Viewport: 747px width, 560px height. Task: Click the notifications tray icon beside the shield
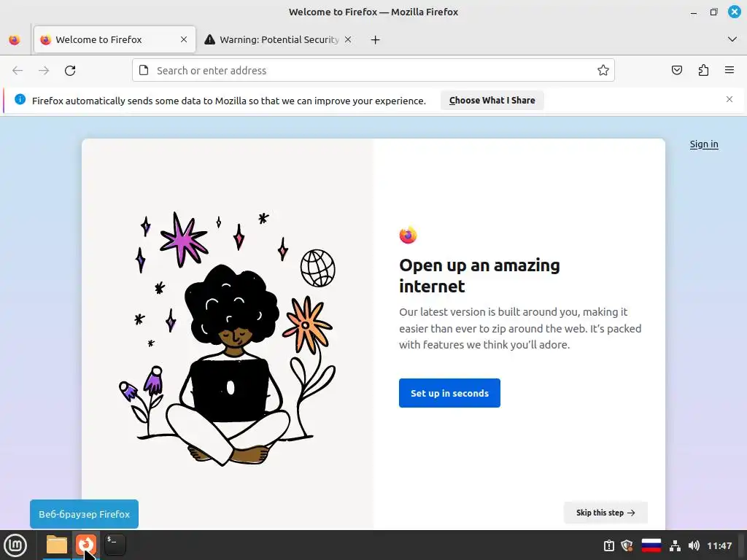(609, 545)
